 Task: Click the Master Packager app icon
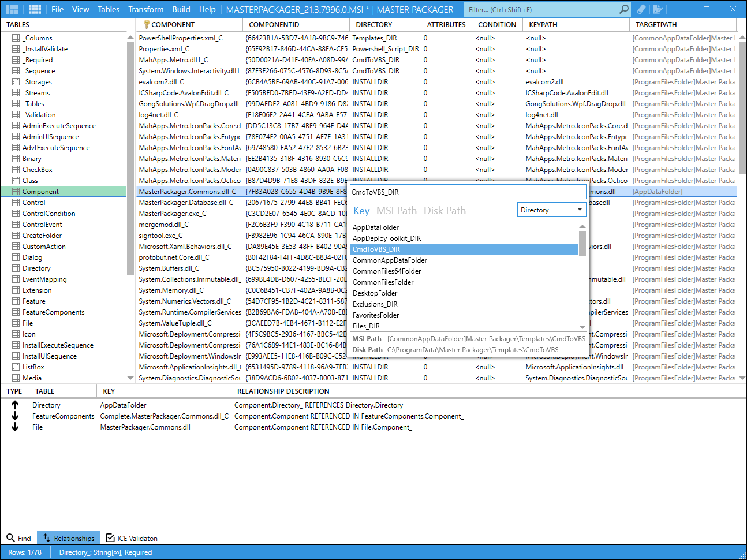[12, 9]
